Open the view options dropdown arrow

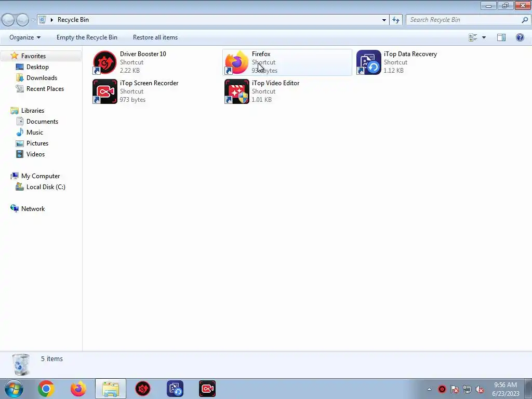click(484, 37)
